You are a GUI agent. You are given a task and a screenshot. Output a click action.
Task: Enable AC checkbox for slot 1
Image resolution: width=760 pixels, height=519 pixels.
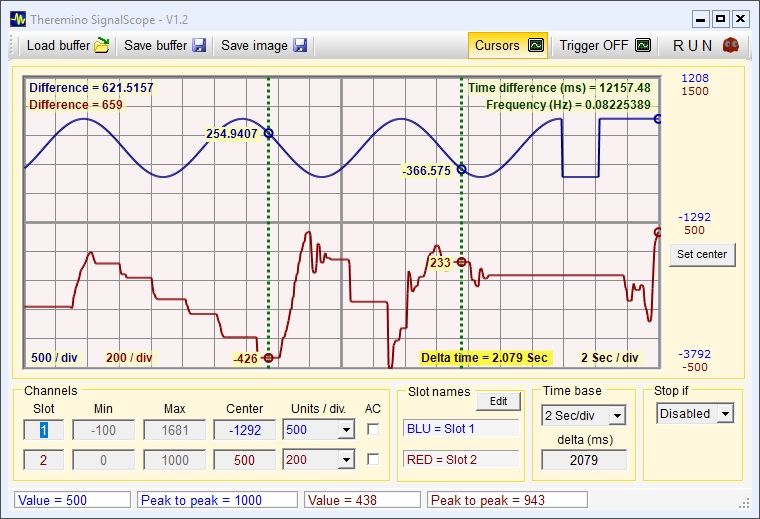(373, 429)
